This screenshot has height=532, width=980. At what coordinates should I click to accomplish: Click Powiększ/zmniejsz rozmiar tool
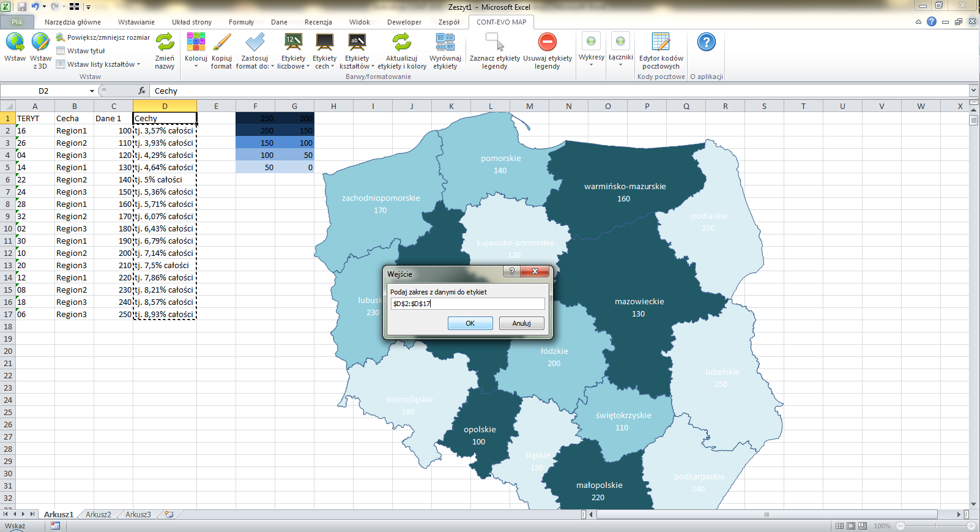pos(103,37)
